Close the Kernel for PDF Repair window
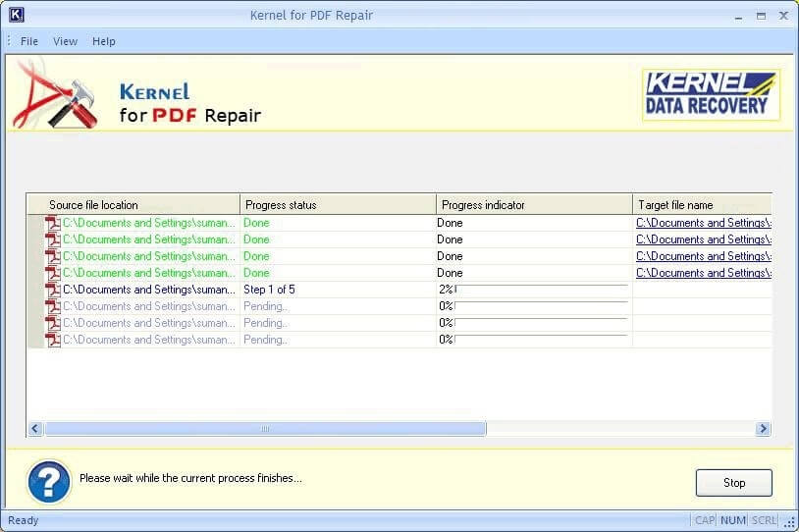 (783, 16)
